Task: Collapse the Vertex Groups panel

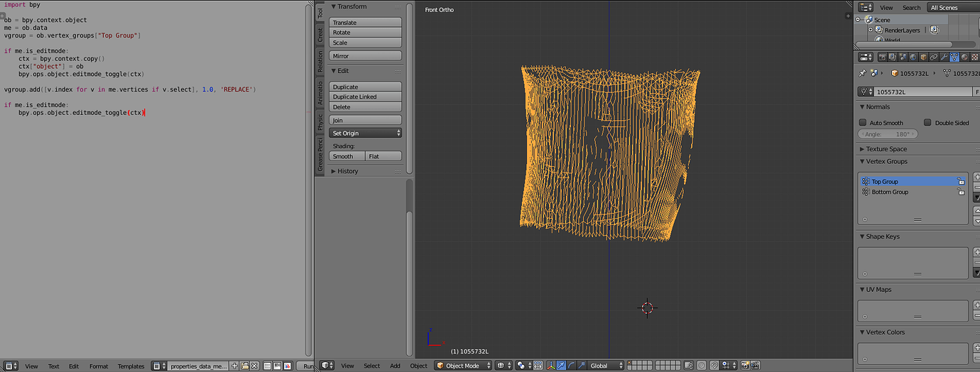Action: (x=861, y=161)
